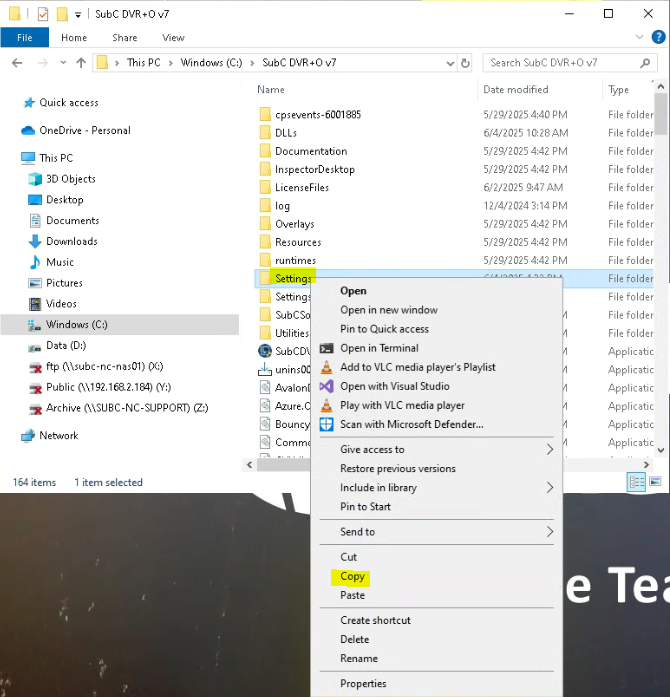Click the VLC cone icon for Play with VLC
This screenshot has height=697, width=670.
point(326,405)
